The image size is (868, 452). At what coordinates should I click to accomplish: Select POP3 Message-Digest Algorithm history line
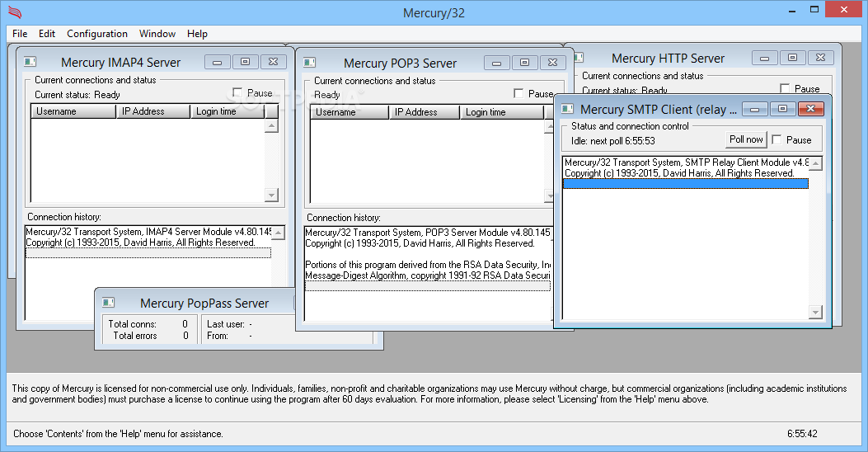pos(428,275)
